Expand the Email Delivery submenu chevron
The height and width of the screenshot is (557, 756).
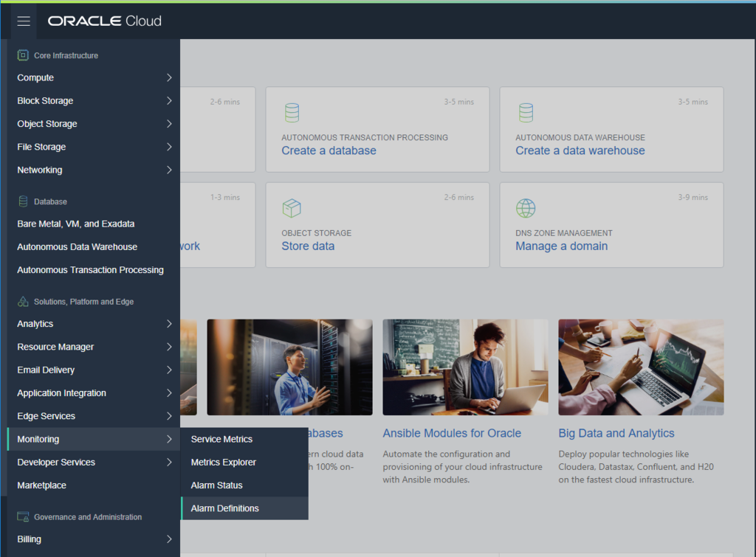(x=169, y=370)
